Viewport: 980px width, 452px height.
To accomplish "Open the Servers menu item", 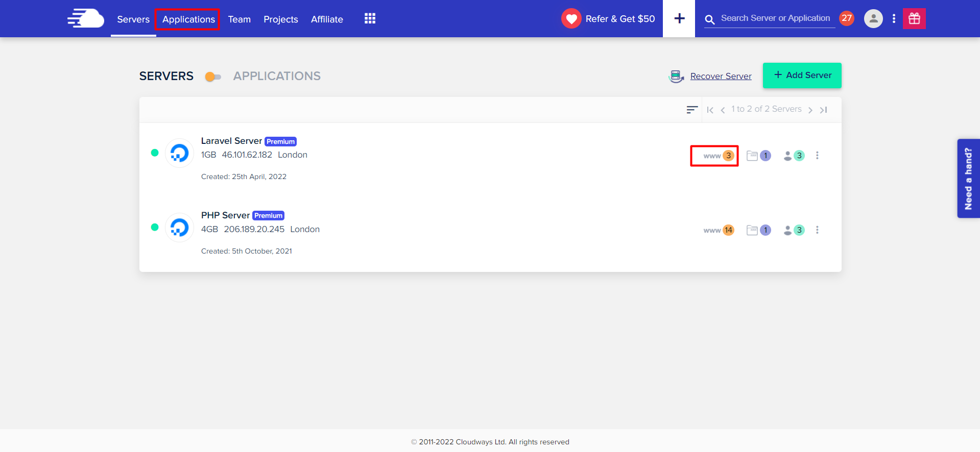I will pos(133,19).
